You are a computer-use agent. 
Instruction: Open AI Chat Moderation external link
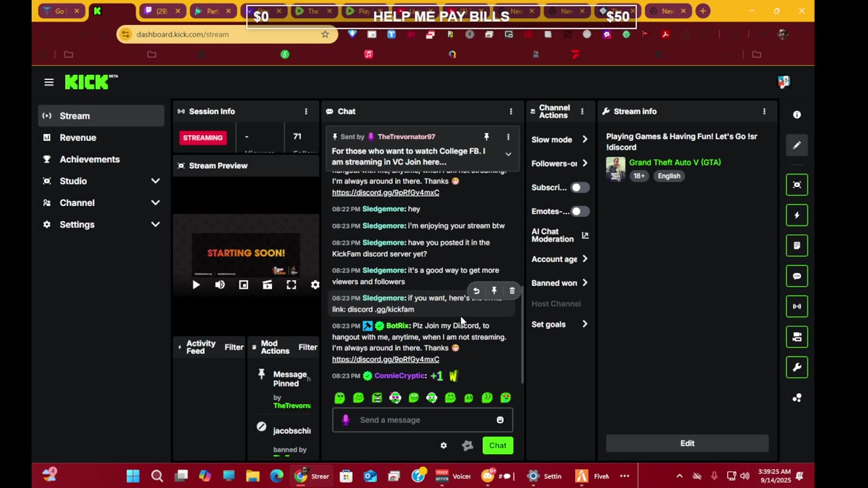(x=585, y=235)
